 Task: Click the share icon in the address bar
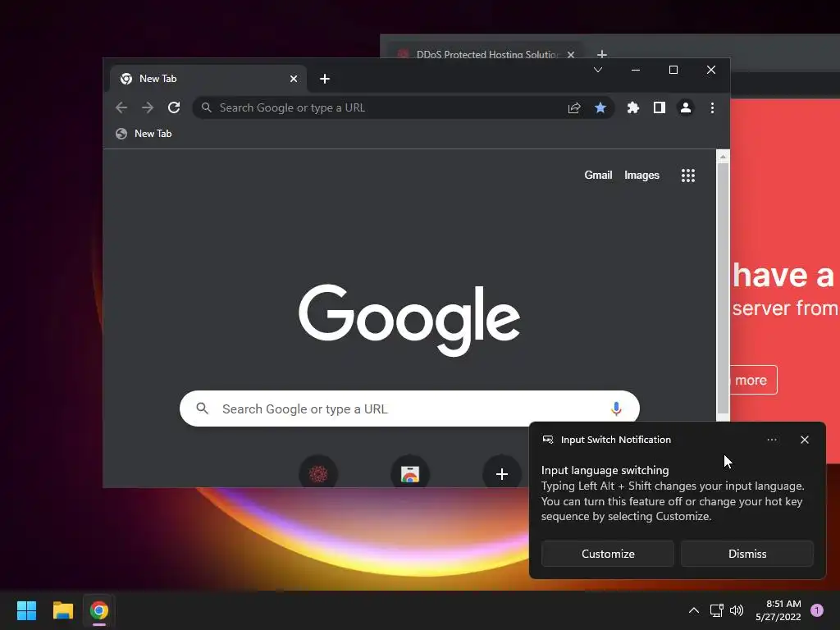pyautogui.click(x=574, y=107)
